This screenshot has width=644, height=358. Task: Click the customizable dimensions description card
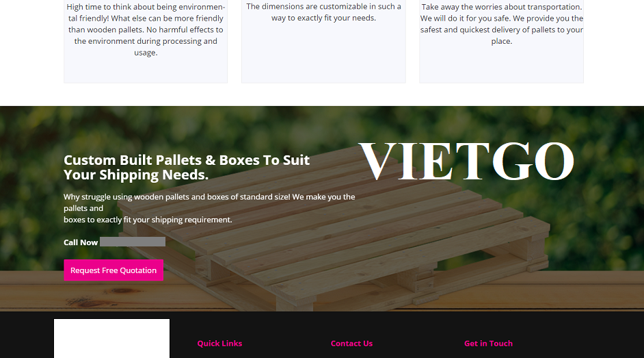coord(323,41)
